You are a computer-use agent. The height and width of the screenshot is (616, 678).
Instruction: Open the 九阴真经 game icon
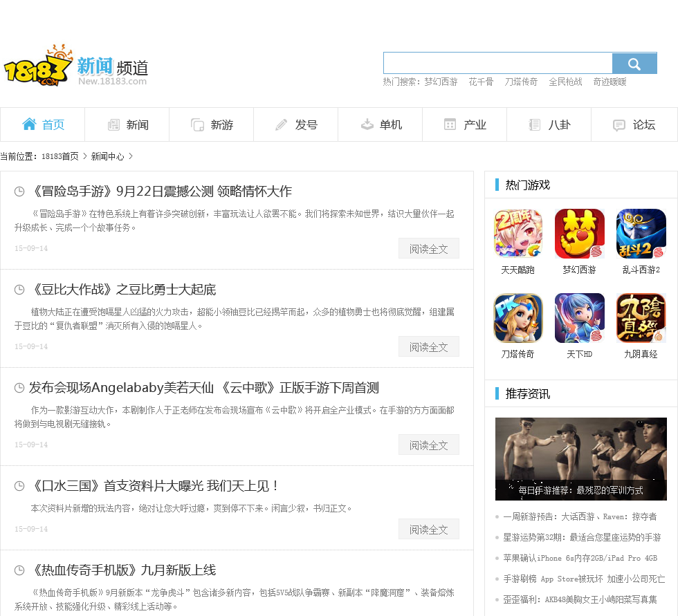click(x=641, y=318)
